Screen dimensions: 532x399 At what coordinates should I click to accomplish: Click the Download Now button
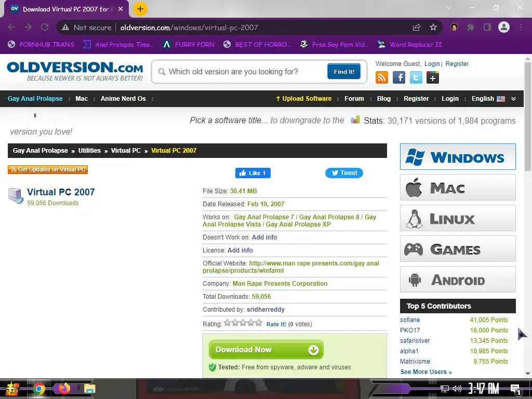tap(266, 350)
